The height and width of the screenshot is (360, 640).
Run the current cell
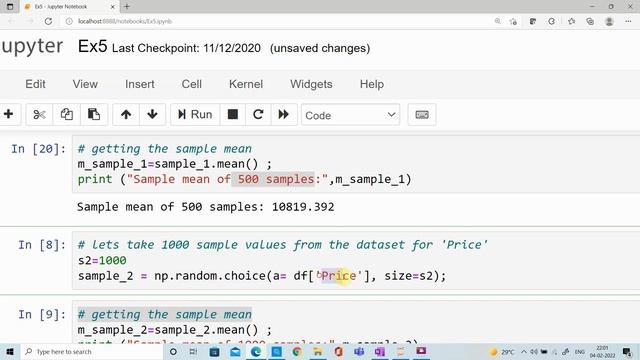[x=195, y=115]
